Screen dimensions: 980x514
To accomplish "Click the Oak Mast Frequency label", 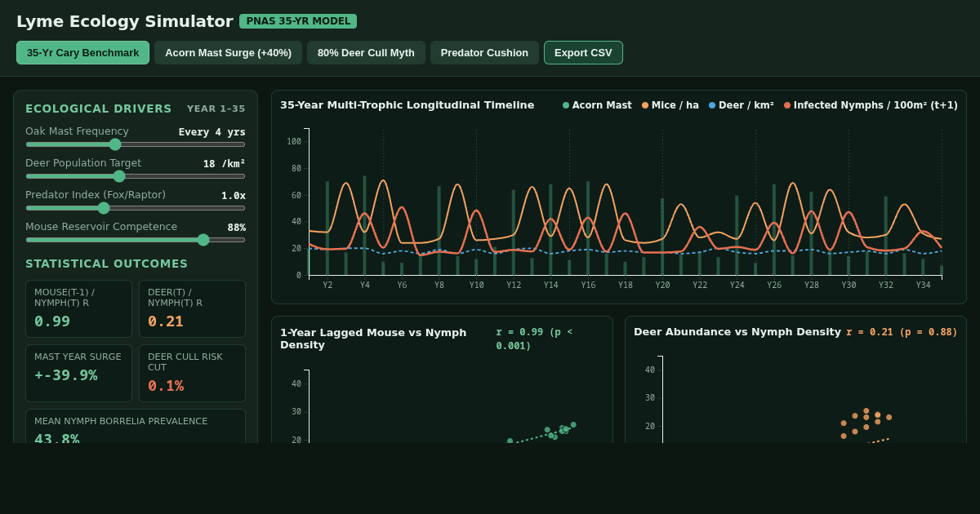I will (77, 131).
